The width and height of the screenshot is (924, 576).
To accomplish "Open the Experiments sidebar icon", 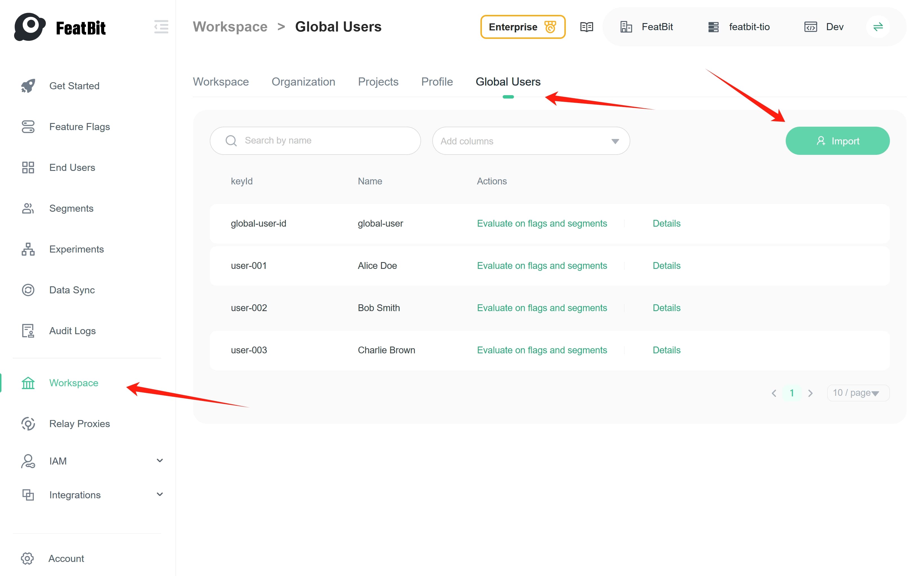I will click(28, 249).
